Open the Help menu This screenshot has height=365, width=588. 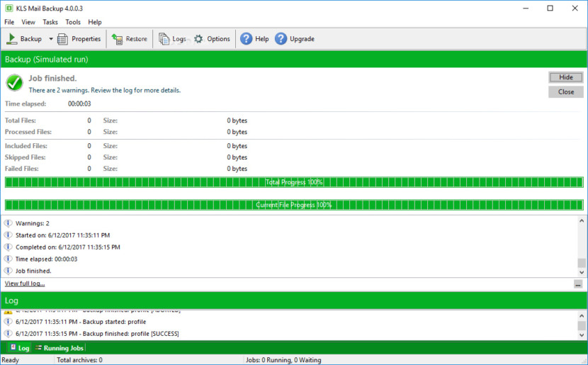click(x=95, y=22)
